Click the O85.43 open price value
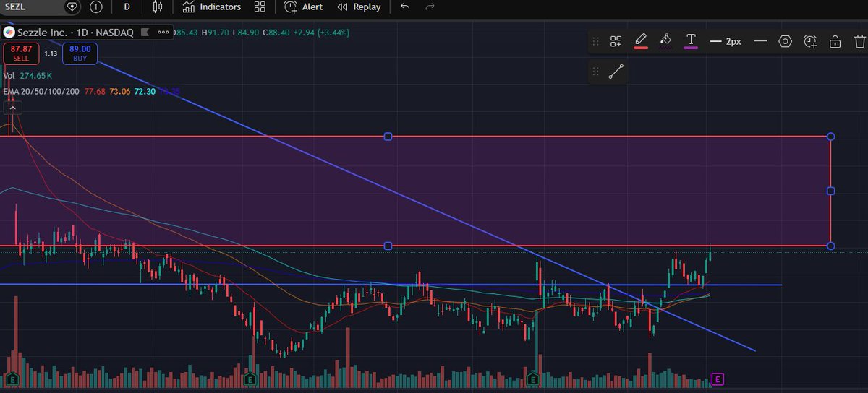Viewport: 868px width, 393px height. (x=187, y=33)
